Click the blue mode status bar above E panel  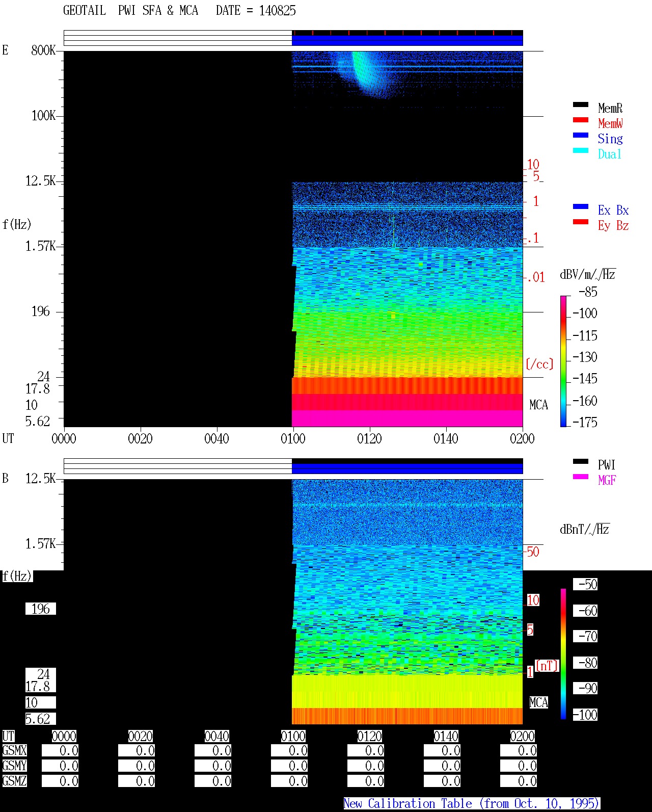(407, 40)
